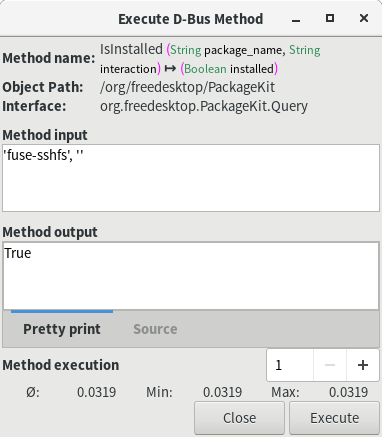This screenshot has height=437, width=382.
Task: Click the 'Method name:' label
Action: click(x=49, y=58)
